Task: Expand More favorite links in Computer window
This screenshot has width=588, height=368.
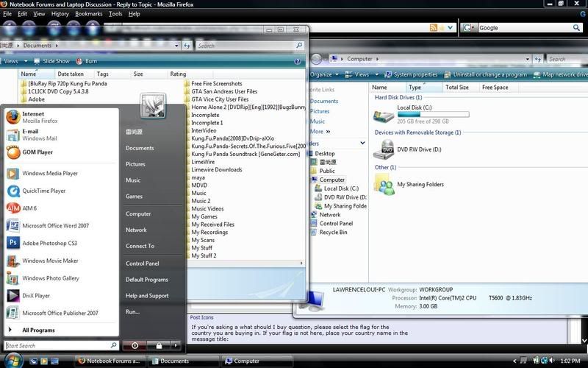Action: pyautogui.click(x=320, y=132)
